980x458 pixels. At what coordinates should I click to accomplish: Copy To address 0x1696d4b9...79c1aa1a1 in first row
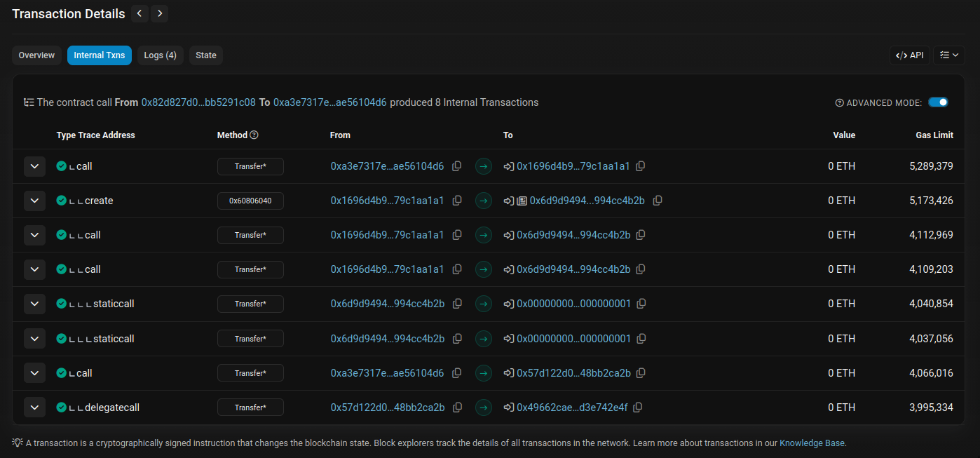coord(640,166)
